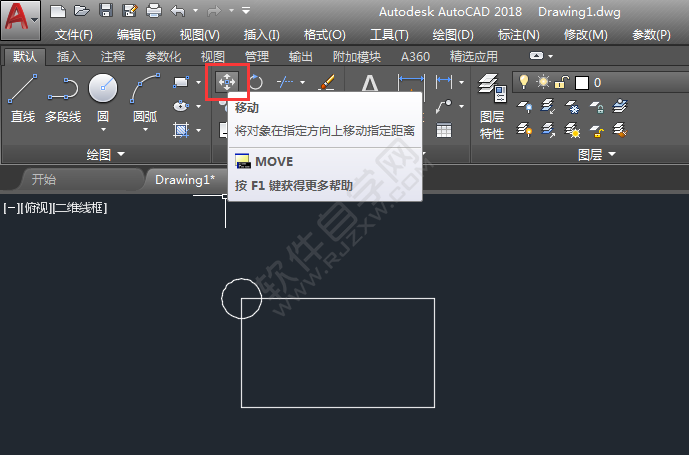This screenshot has height=455, width=689.
Task: Select the Ellipse draw tool
Action: pyautogui.click(x=181, y=106)
